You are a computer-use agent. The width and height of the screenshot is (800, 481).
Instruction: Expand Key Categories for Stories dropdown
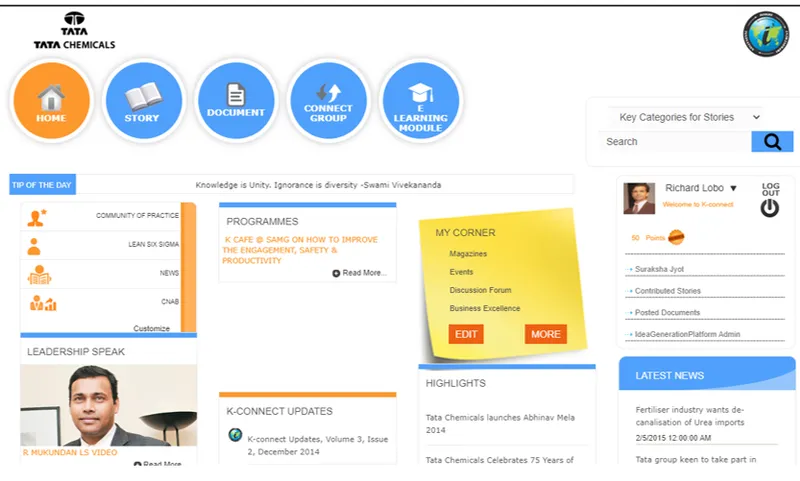pyautogui.click(x=690, y=117)
